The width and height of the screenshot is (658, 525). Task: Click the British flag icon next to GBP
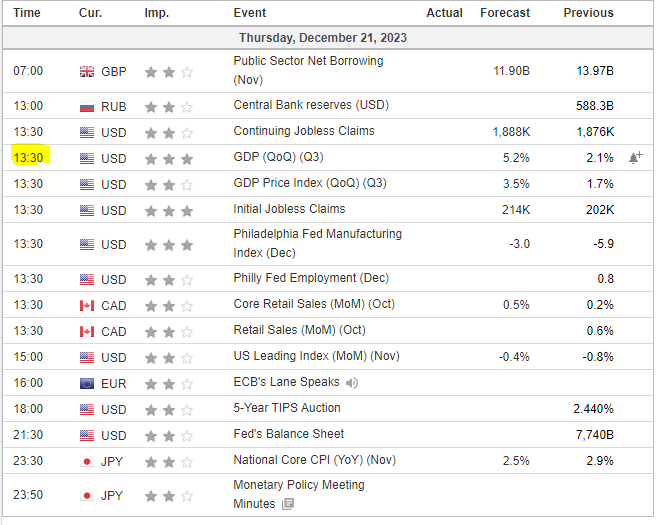click(x=87, y=72)
